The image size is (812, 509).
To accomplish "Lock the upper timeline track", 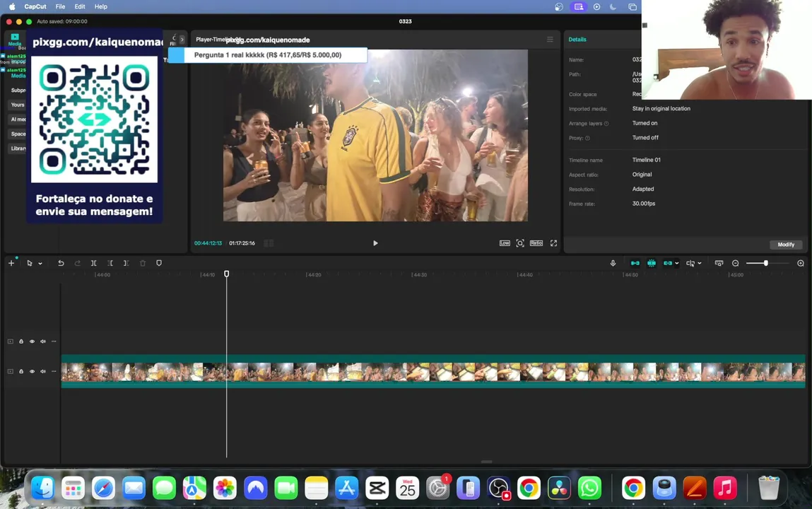I will 21,341.
